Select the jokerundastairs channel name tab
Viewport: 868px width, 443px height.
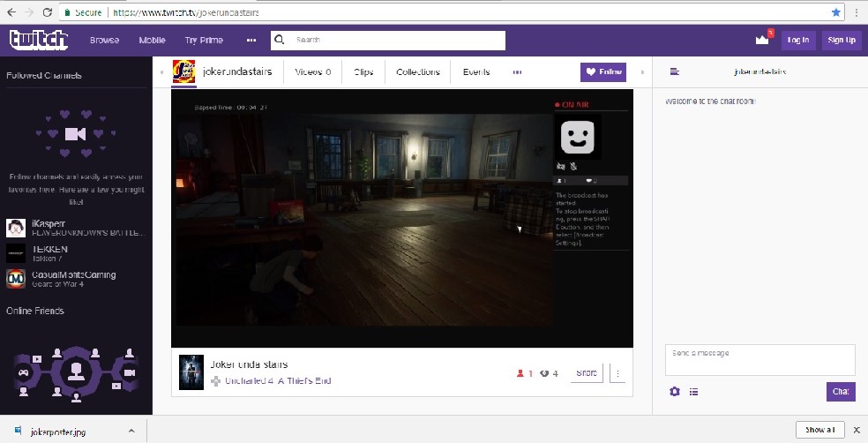[237, 71]
